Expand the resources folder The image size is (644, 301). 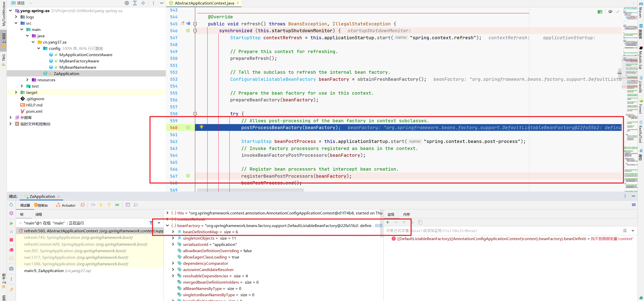click(27, 80)
